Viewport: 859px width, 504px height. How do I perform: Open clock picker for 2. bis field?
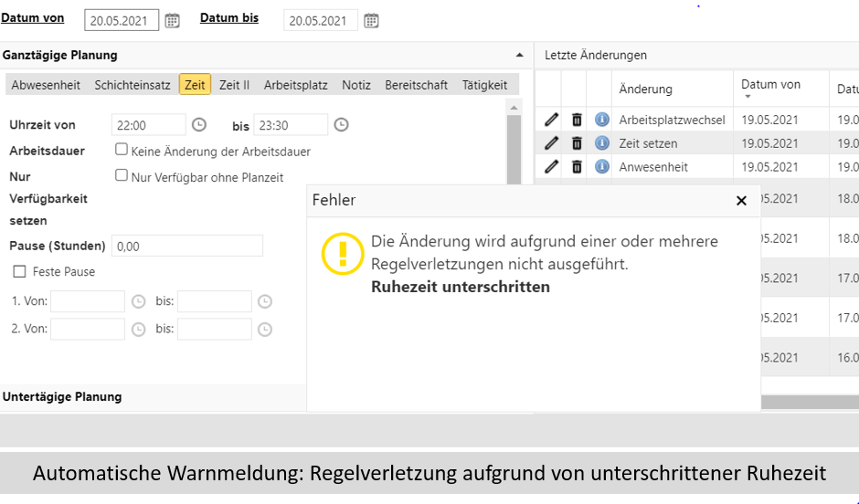point(265,330)
